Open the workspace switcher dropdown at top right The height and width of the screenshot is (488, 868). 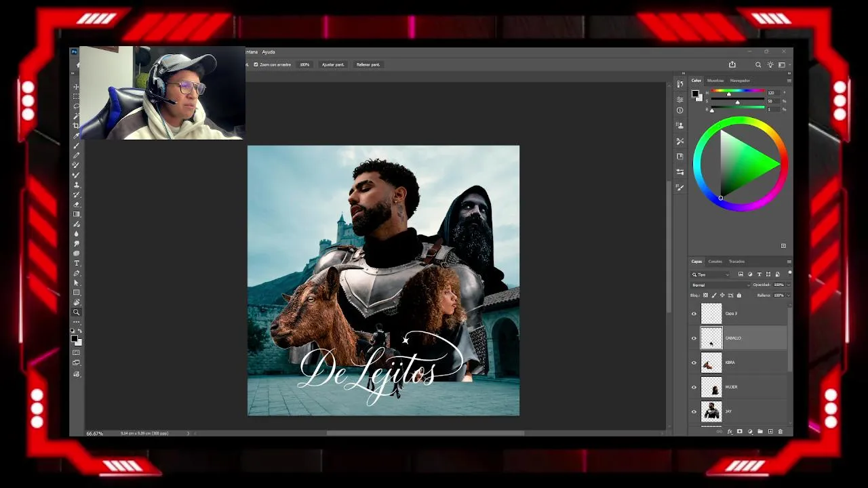tap(783, 64)
